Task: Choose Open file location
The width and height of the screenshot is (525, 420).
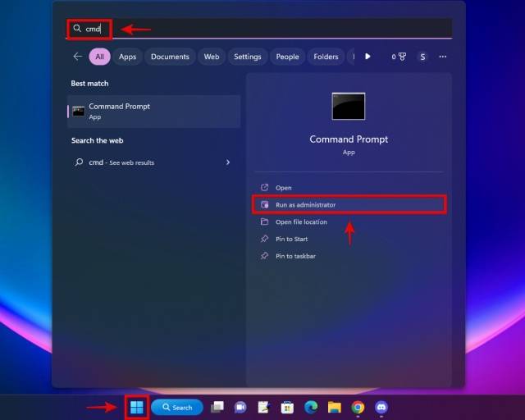Action: coord(349,221)
